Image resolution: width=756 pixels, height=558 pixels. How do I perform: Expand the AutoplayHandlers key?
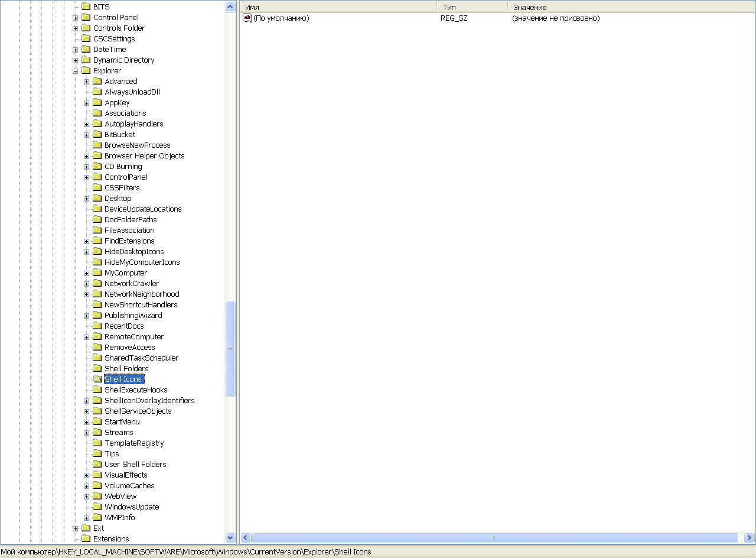point(87,124)
